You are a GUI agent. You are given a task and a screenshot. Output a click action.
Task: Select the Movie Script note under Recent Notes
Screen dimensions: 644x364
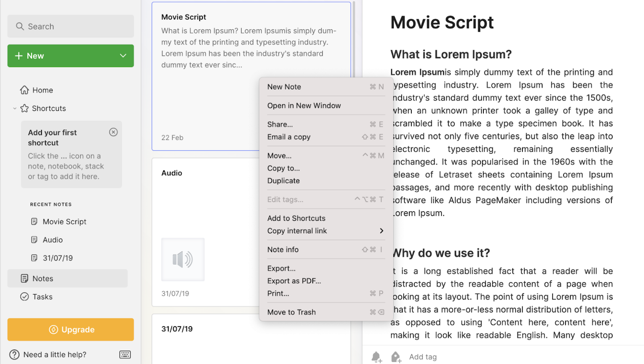64,221
